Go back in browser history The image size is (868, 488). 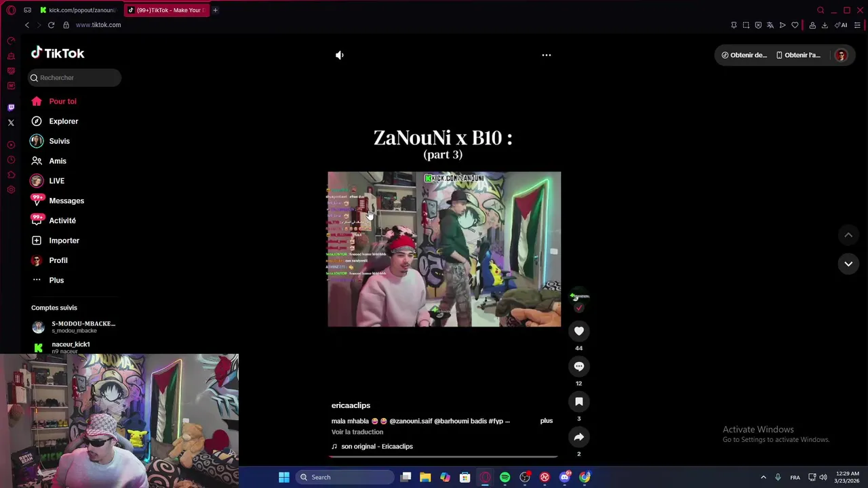pyautogui.click(x=27, y=25)
